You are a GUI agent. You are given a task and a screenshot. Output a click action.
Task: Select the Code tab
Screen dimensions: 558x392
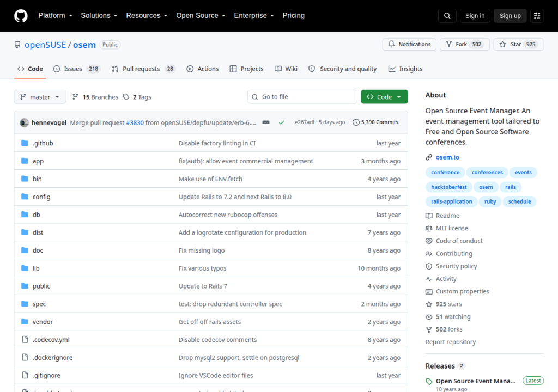[31, 69]
